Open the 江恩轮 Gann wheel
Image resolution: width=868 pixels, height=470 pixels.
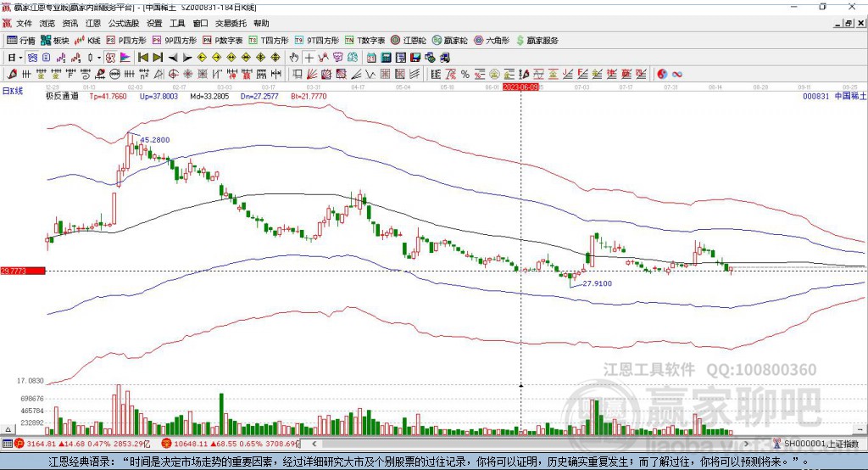(x=409, y=41)
